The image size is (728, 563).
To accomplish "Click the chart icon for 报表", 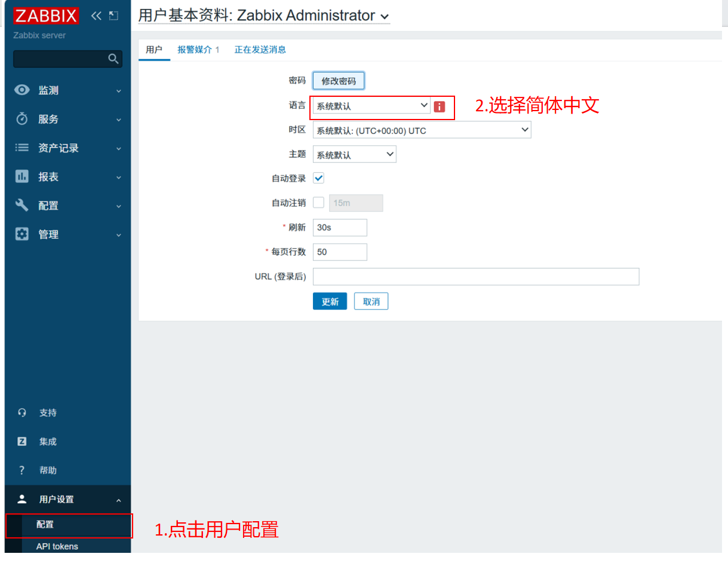I will click(x=22, y=176).
